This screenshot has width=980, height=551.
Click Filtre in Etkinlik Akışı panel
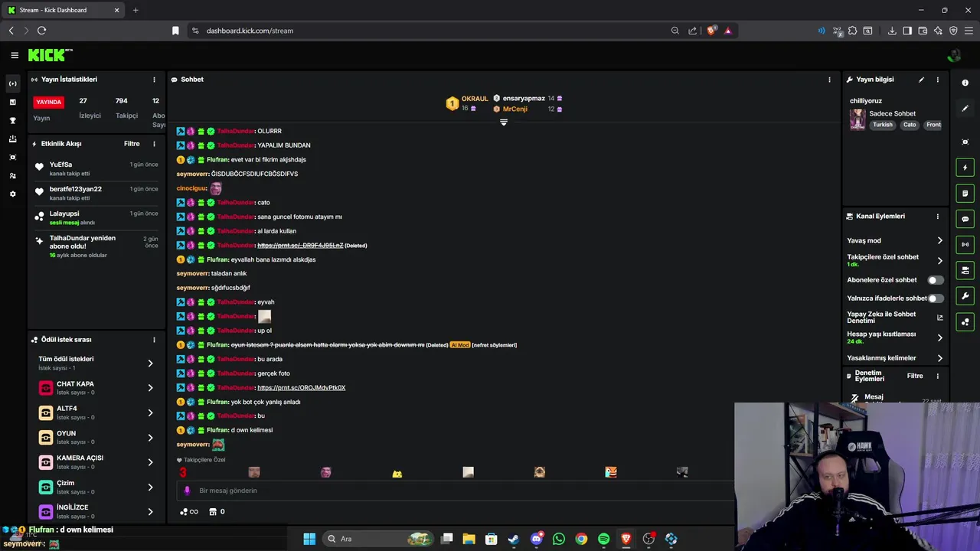[132, 144]
